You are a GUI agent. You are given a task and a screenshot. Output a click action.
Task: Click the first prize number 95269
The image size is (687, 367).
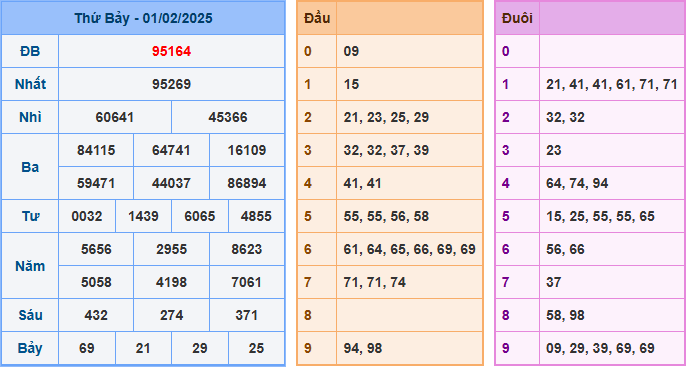[171, 84]
